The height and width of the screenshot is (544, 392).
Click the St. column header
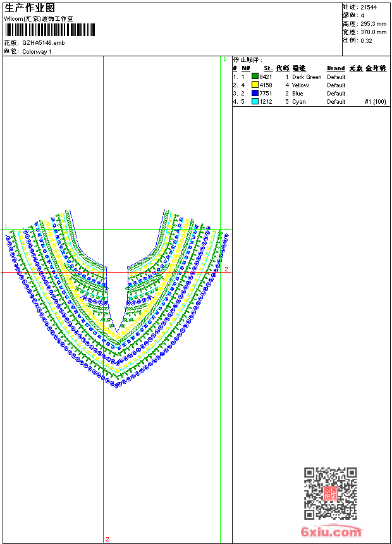coord(268,68)
